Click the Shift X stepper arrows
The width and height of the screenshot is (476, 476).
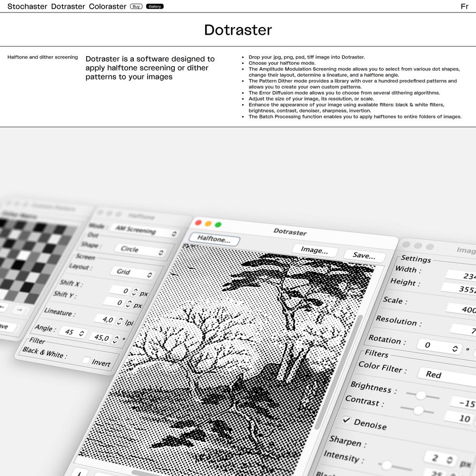[135, 292]
